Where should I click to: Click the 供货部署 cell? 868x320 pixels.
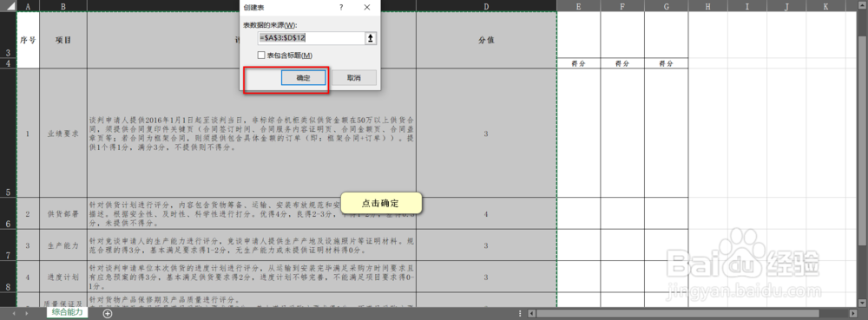pos(63,213)
